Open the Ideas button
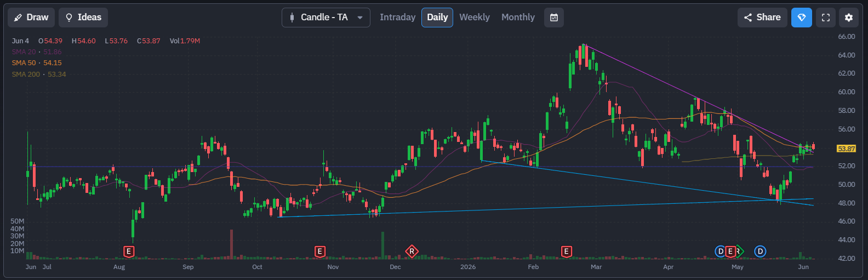This screenshot has width=868, height=280. pos(83,18)
